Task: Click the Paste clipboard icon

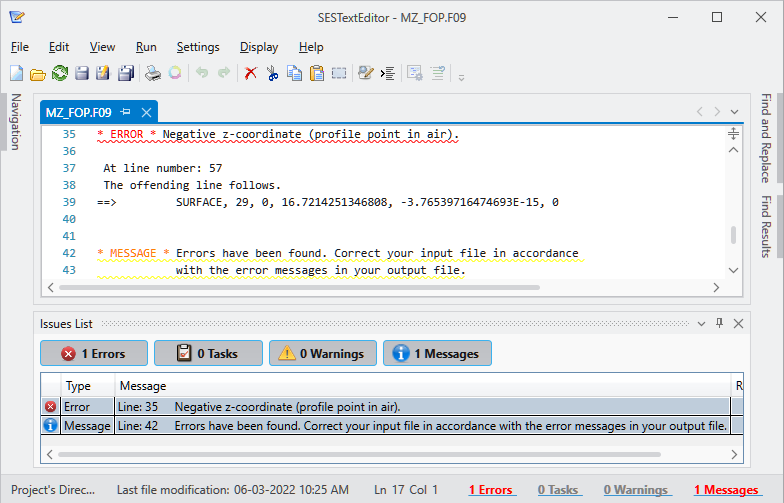Action: point(316,73)
